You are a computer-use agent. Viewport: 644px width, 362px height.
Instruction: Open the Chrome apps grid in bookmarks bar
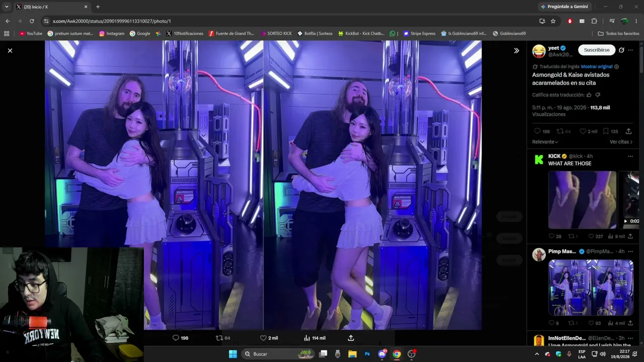coord(7,34)
